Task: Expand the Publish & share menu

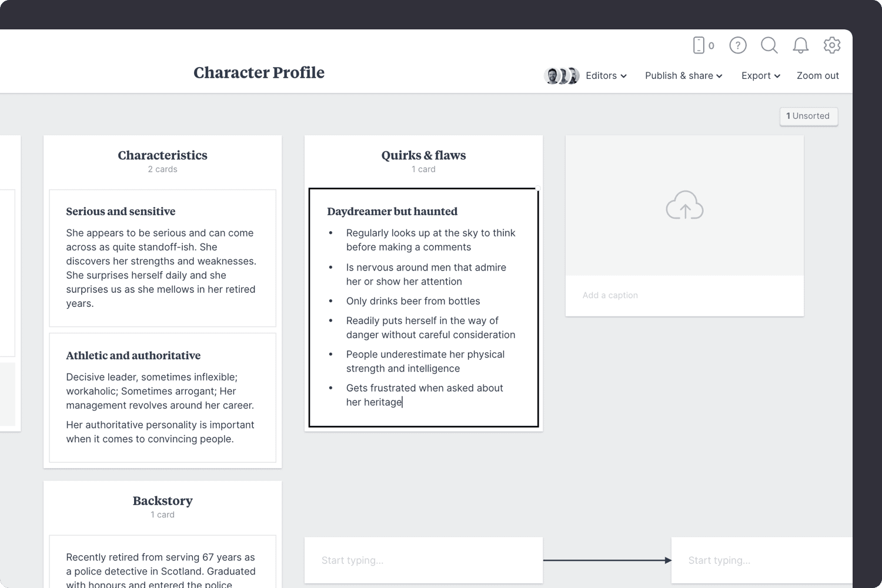Action: pos(683,75)
